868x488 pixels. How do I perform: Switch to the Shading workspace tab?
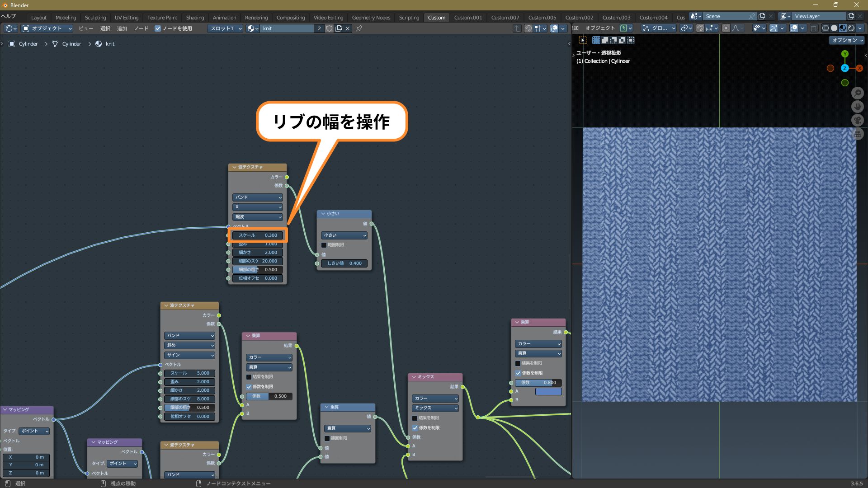tap(195, 18)
